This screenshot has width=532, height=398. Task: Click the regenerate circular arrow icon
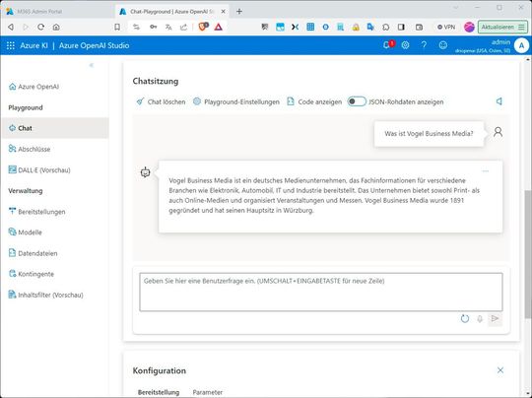465,318
